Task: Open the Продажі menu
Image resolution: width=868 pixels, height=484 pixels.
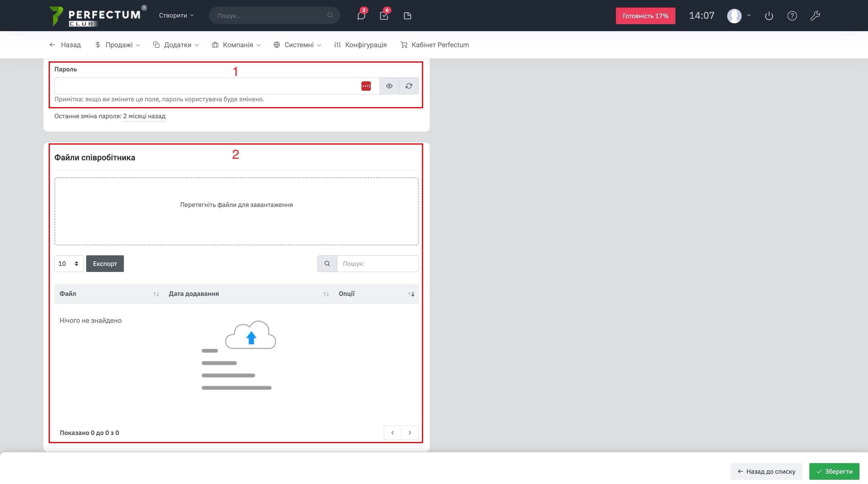Action: coord(118,45)
